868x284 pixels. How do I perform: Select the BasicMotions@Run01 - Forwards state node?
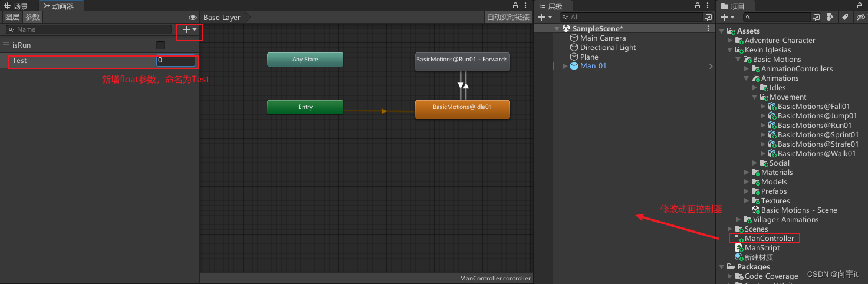462,61
